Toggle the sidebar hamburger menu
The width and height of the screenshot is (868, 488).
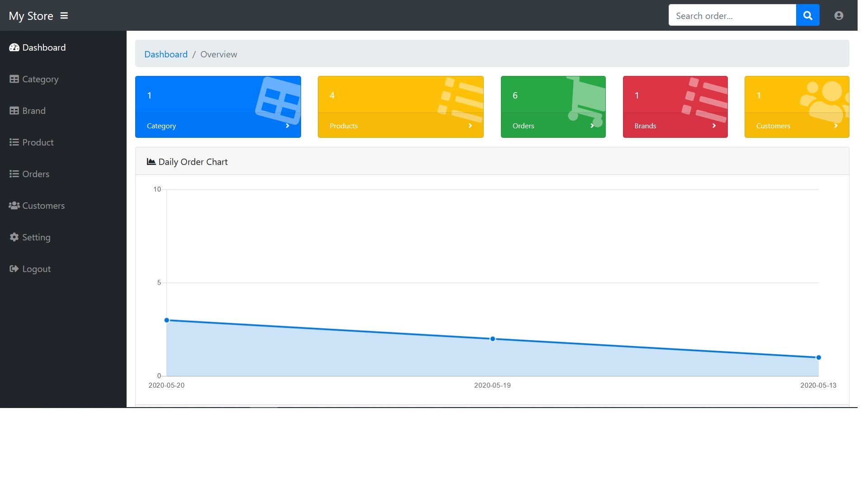click(x=64, y=16)
